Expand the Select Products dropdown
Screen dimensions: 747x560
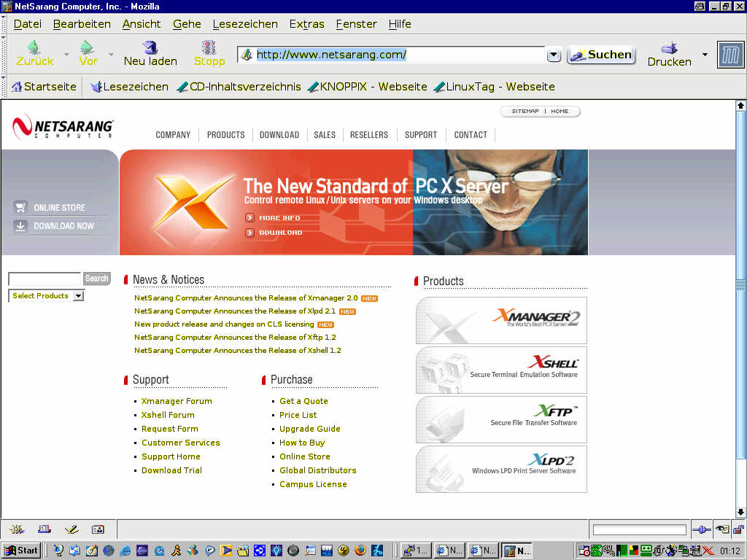(79, 296)
